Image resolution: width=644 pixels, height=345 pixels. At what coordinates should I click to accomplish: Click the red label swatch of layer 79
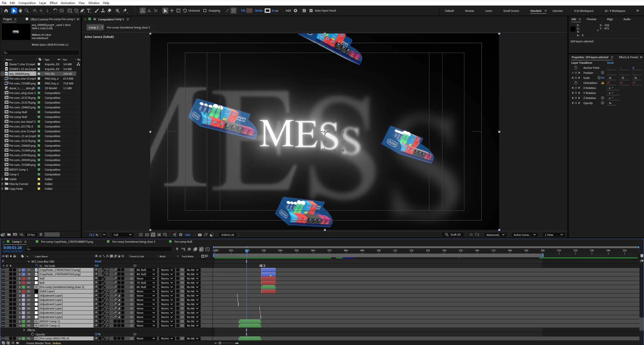(x=23, y=278)
